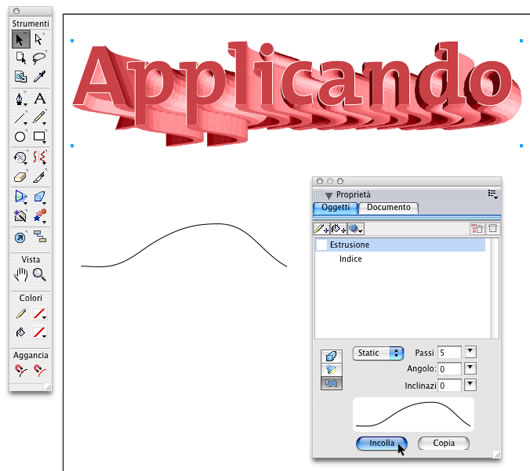
Task: Switch to the Oggetti tab
Action: click(335, 207)
